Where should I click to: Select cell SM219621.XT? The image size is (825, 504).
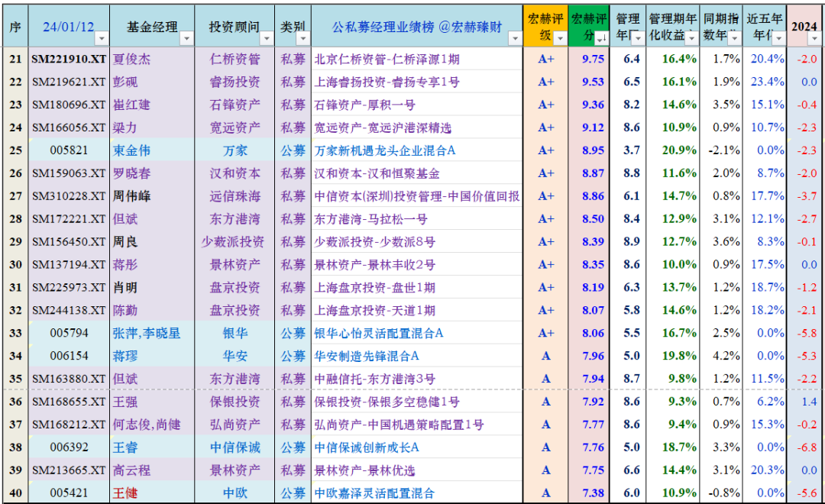click(69, 82)
